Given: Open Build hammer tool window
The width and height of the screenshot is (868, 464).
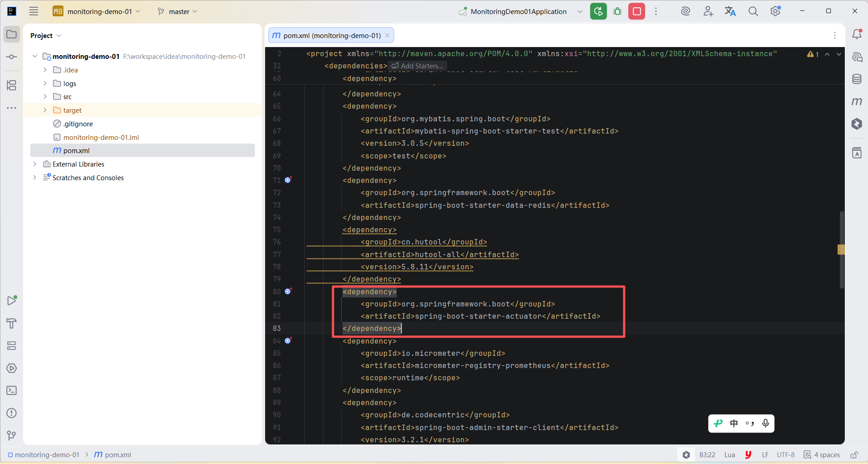Looking at the screenshot, I should tap(12, 323).
